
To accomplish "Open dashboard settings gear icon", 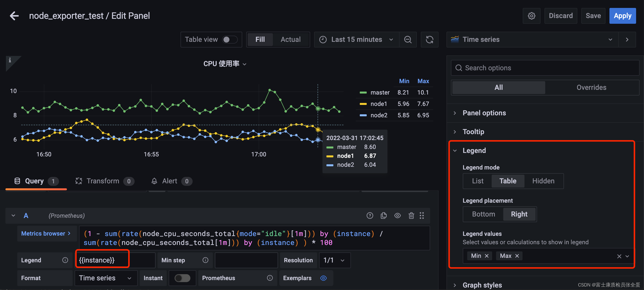I will (531, 16).
